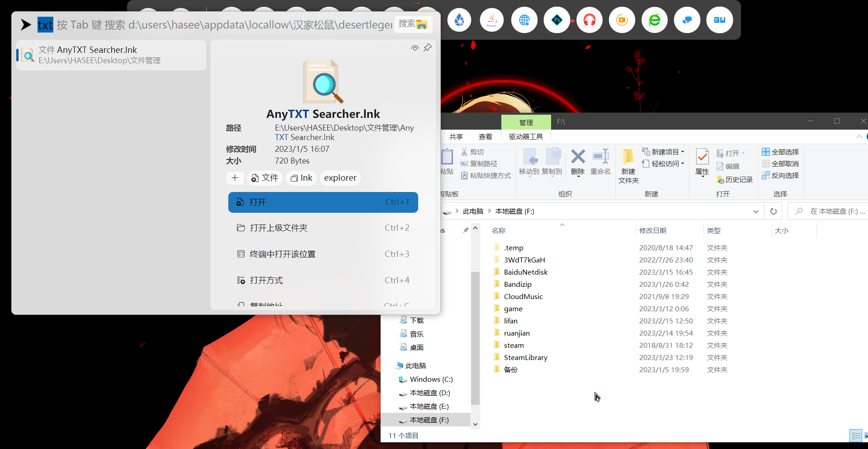Pin the AnyTXT Searcher preview panel
The image size is (868, 449).
point(428,48)
